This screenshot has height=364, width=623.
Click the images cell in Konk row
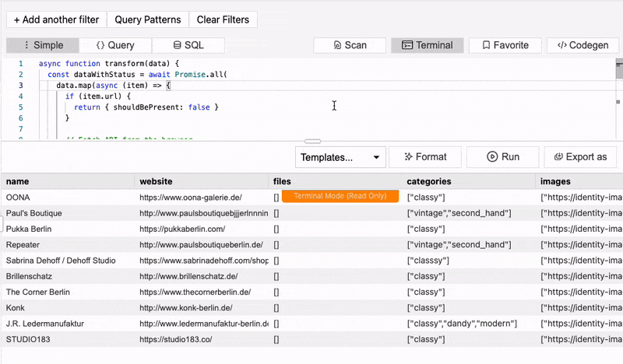point(579,308)
